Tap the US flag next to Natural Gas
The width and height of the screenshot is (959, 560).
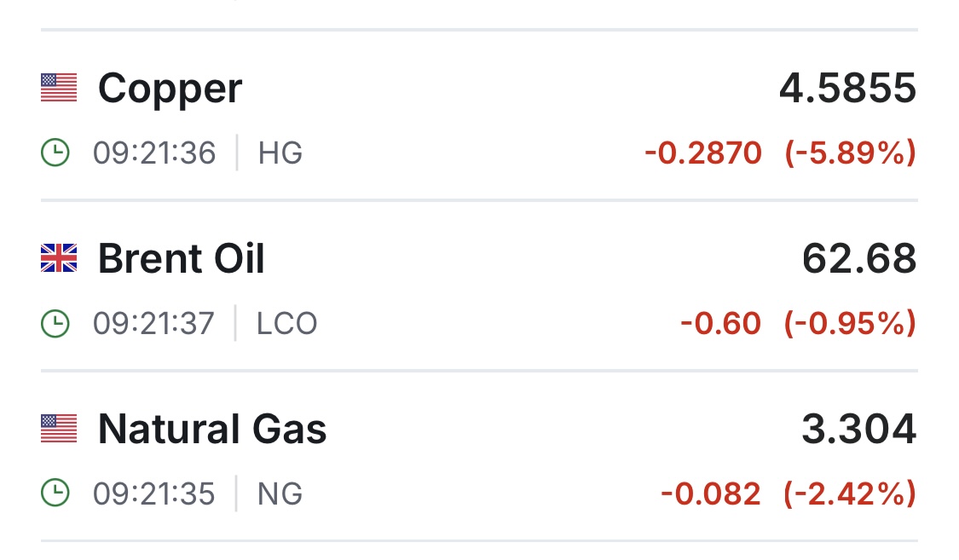click(59, 428)
